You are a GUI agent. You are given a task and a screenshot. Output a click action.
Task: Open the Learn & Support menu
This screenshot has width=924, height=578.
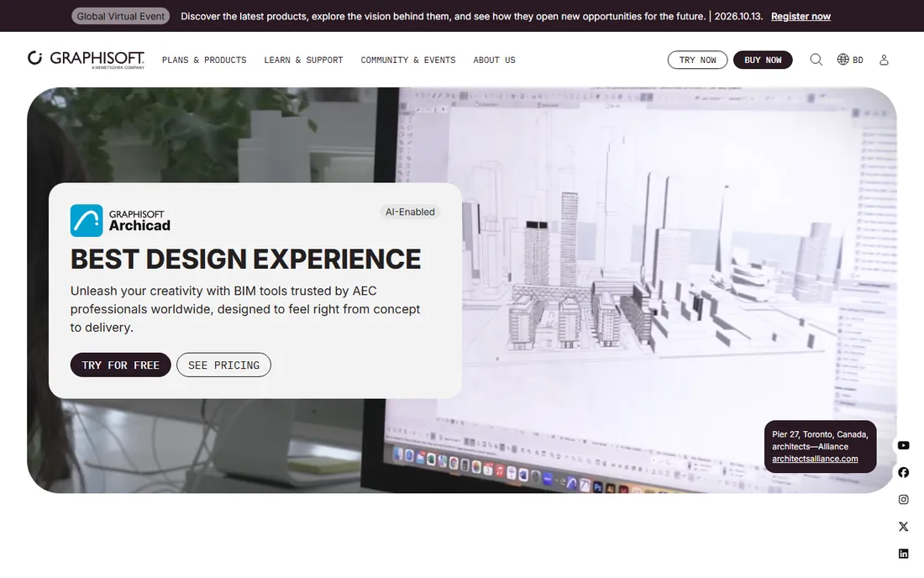point(303,60)
